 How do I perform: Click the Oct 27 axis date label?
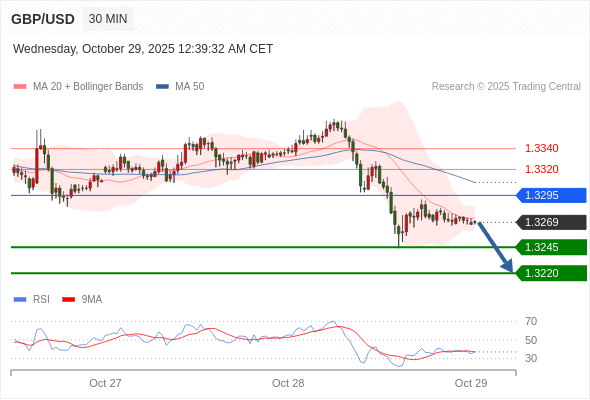tap(105, 383)
